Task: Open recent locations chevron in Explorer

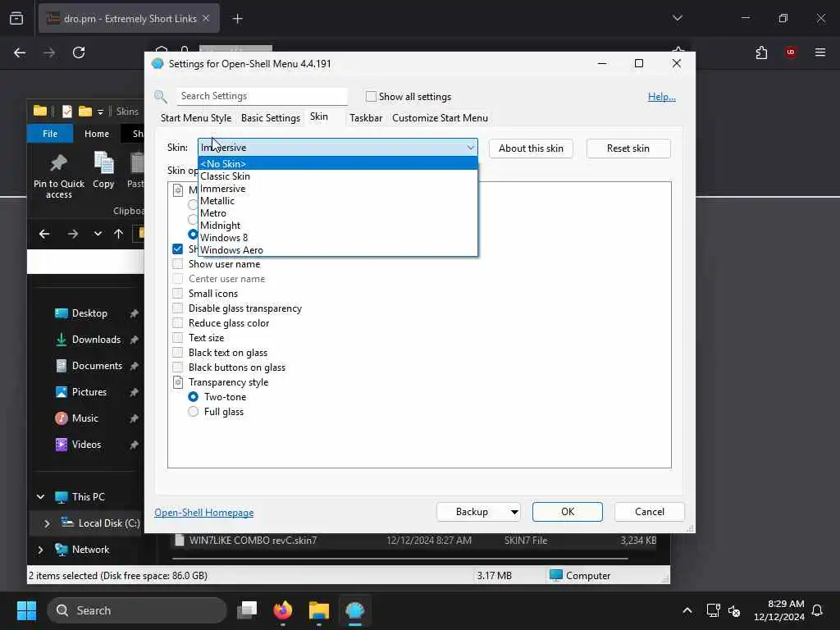Action: 98,234
